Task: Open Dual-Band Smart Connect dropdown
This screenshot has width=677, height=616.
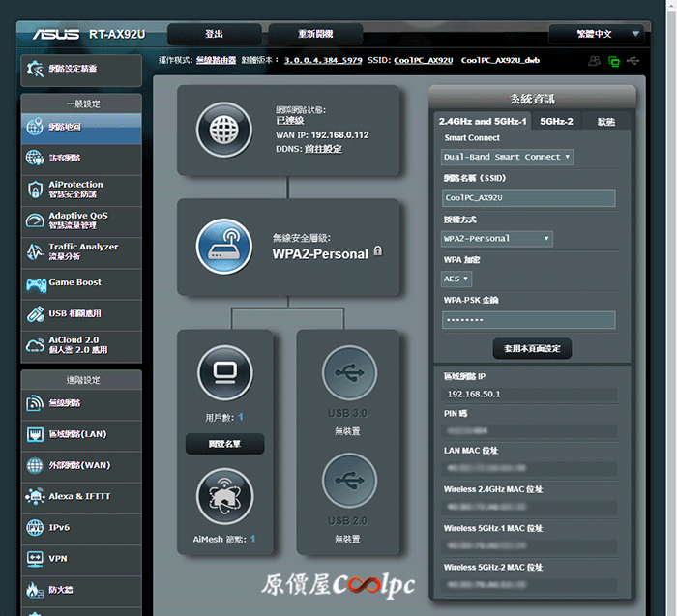Action: 507,157
